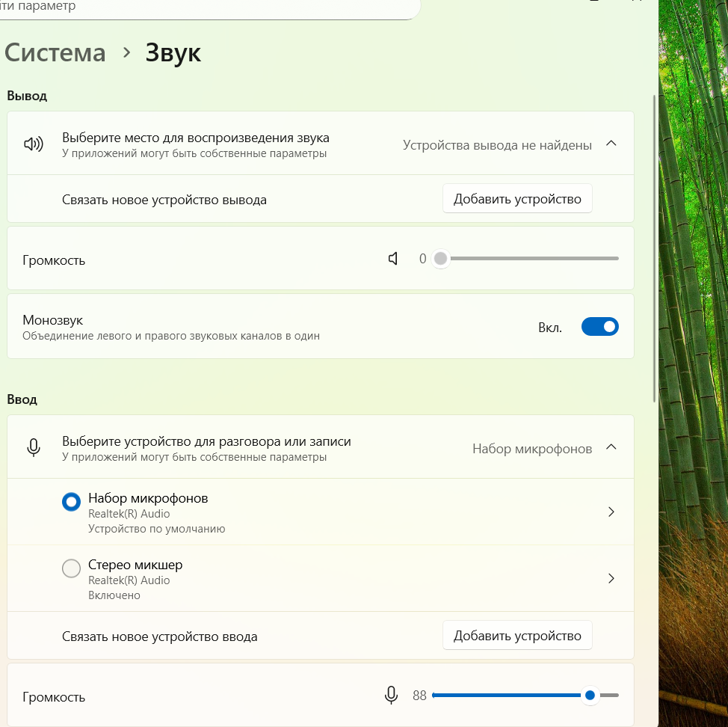Click the Выберите место для воспроизведения звука label

tap(196, 138)
